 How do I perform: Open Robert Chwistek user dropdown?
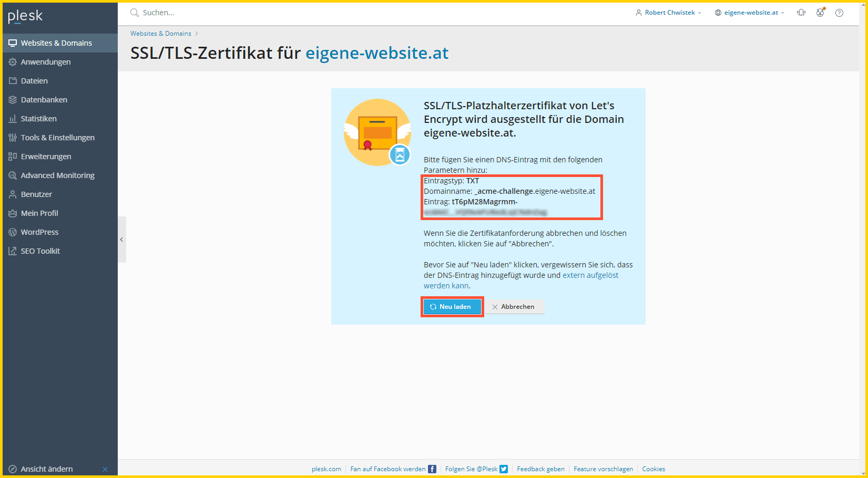pyautogui.click(x=668, y=13)
